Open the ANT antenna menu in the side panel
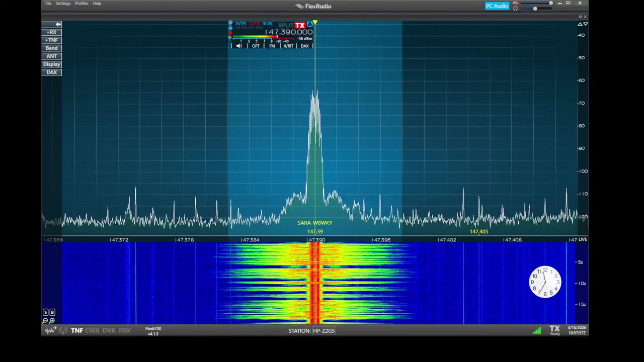Viewport: 644px width, 362px height. (51, 56)
